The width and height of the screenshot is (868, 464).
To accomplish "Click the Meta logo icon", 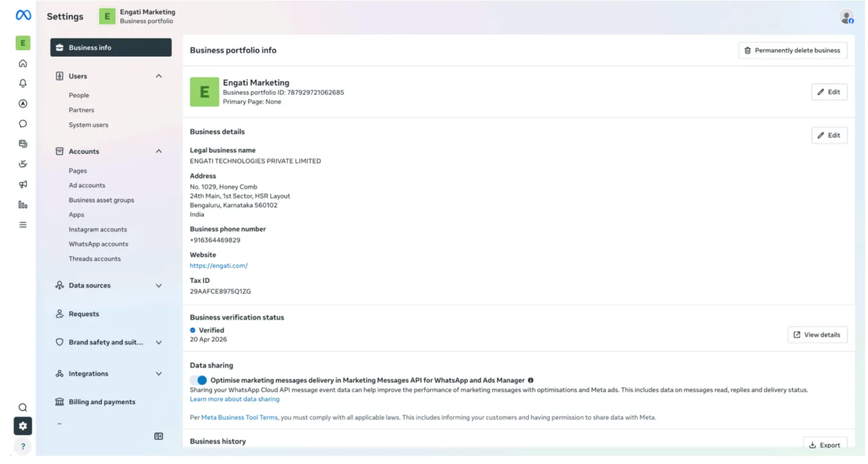I will (x=23, y=16).
